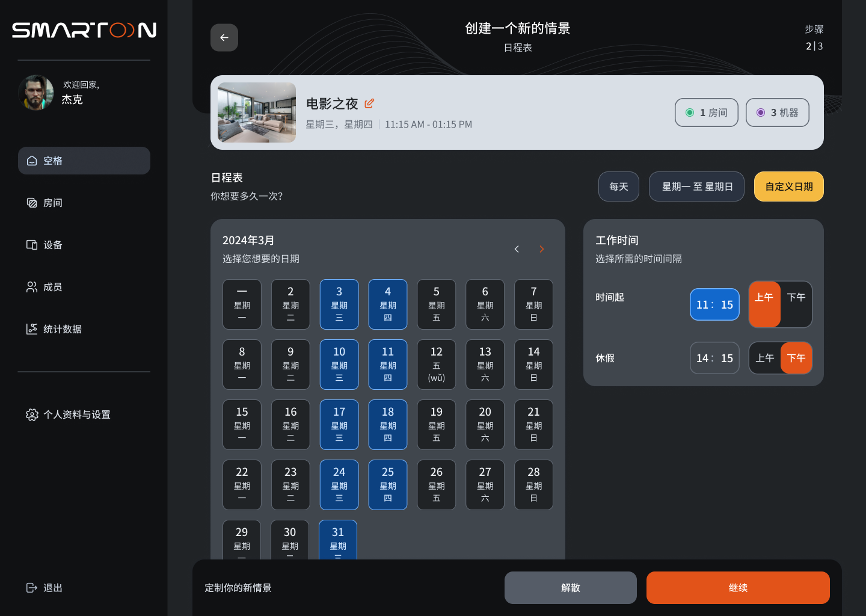Viewport: 866px width, 616px height.
Task: Go to the next calendar month
Action: click(541, 249)
